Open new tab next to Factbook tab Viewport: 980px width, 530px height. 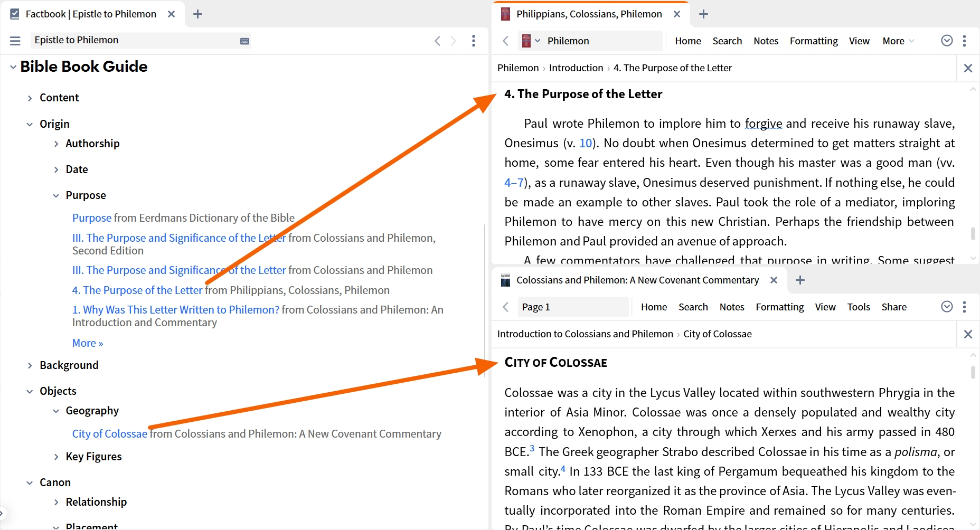coord(198,14)
